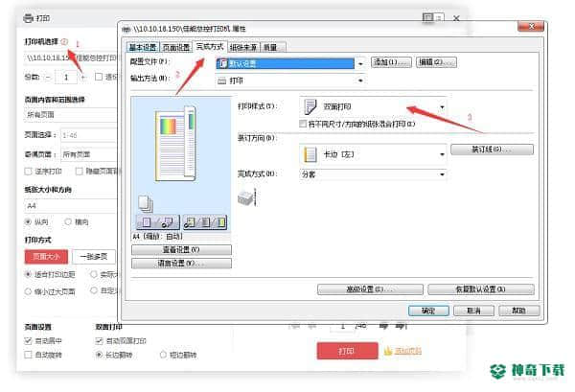Switch to the 纸张来源 tab
The image size is (575, 392).
point(243,47)
